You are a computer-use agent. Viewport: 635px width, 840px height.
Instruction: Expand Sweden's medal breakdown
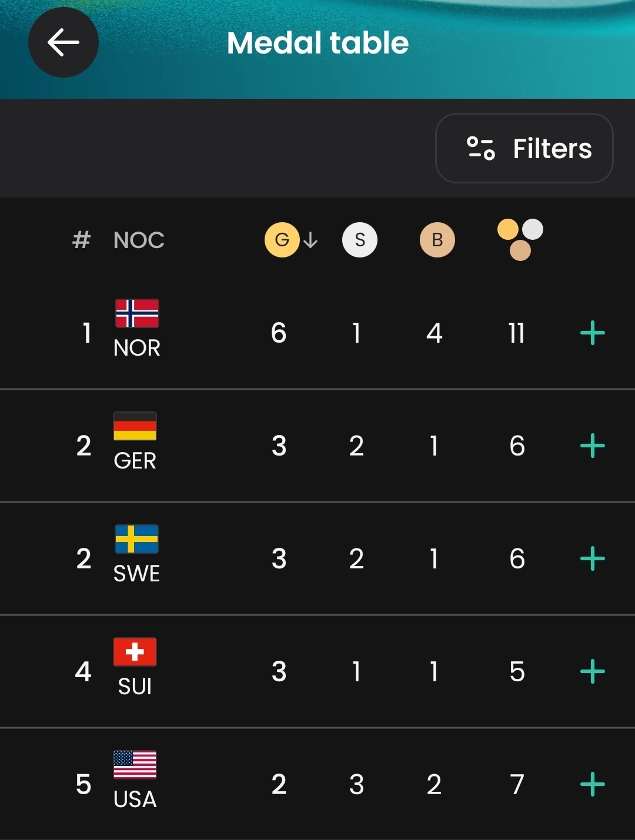point(592,559)
